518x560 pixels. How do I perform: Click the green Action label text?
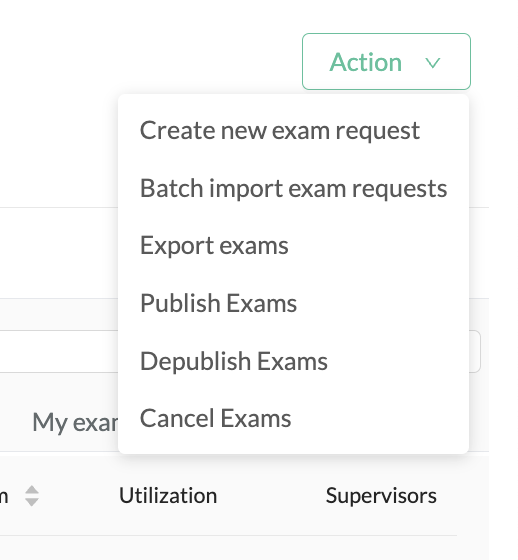pos(365,62)
